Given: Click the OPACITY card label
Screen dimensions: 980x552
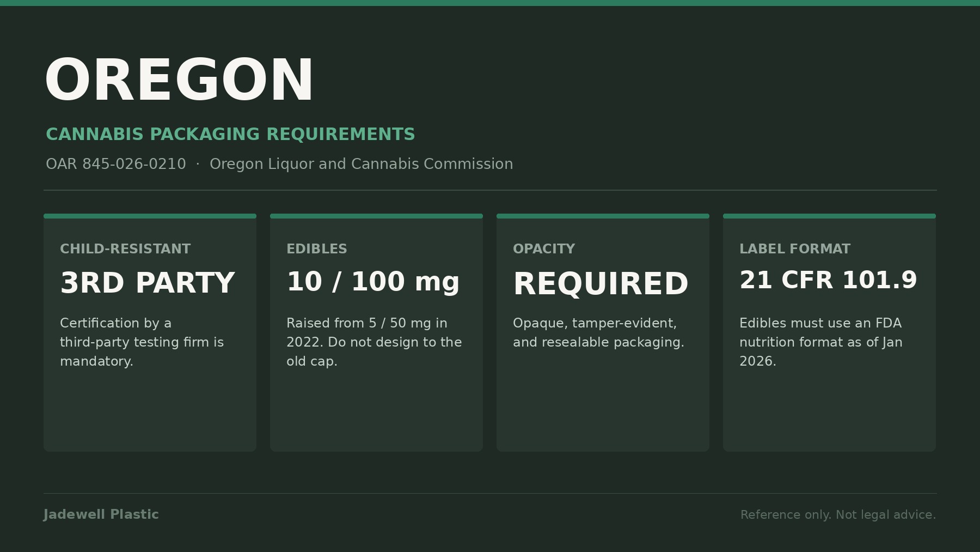Looking at the screenshot, I should 543,249.
